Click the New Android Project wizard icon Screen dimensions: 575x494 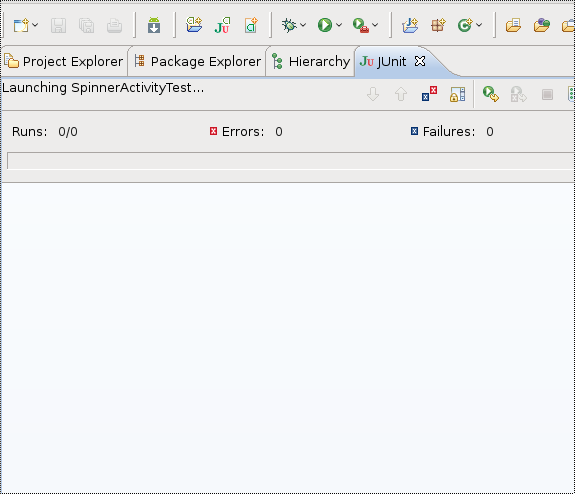[194, 25]
